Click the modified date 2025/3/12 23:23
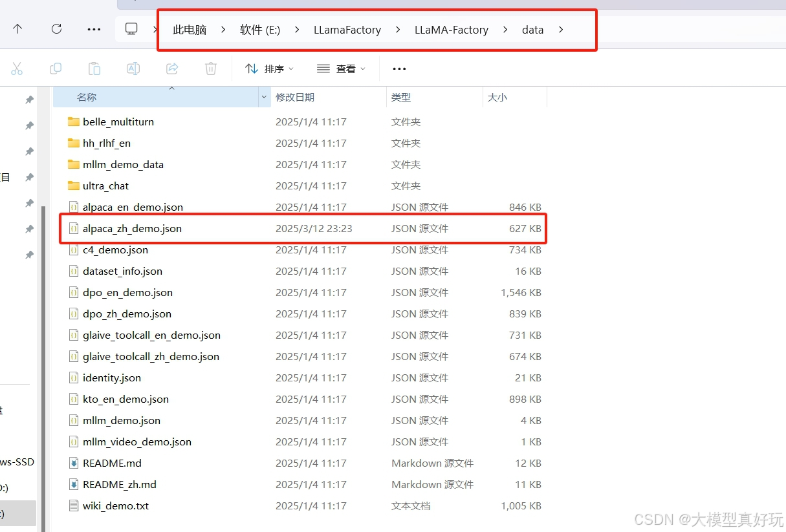 (x=314, y=228)
